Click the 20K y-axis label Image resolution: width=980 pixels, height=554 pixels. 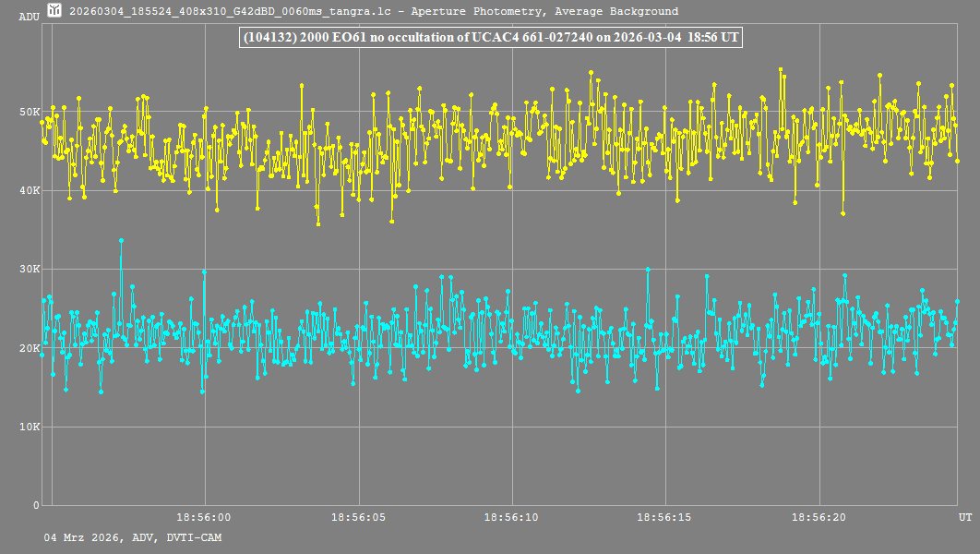coord(30,348)
